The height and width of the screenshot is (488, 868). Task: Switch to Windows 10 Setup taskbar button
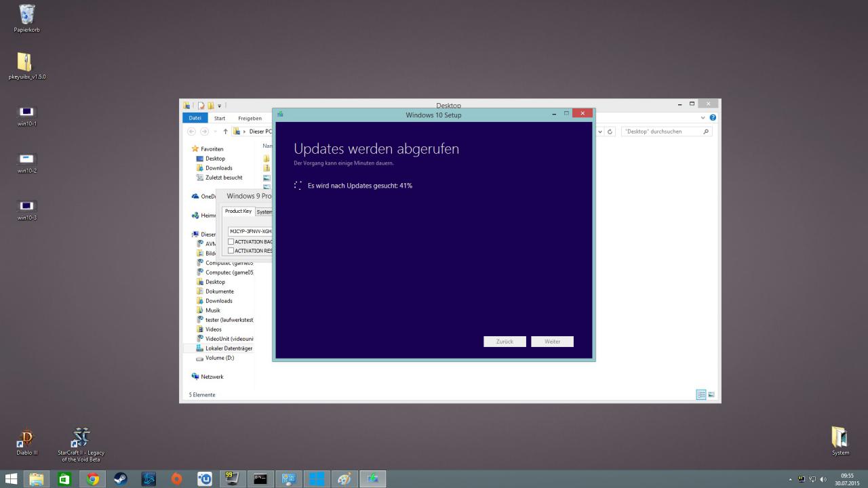372,479
